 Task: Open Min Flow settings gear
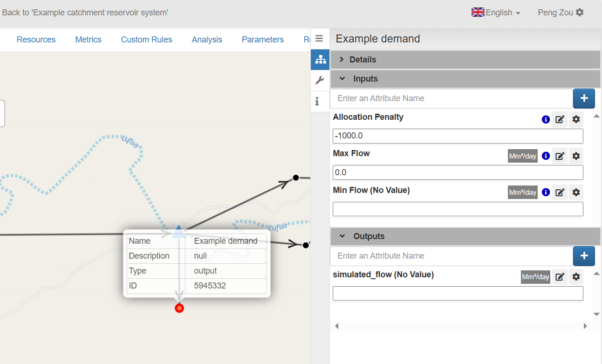point(576,192)
